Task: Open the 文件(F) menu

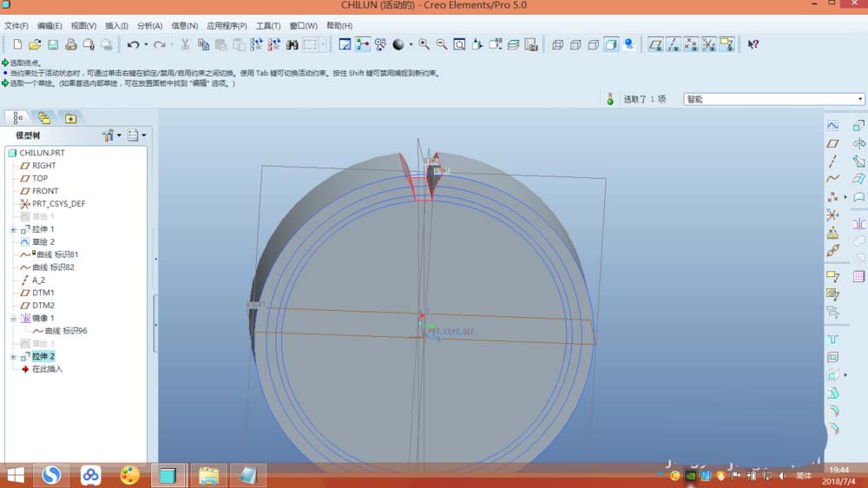Action: coord(16,25)
